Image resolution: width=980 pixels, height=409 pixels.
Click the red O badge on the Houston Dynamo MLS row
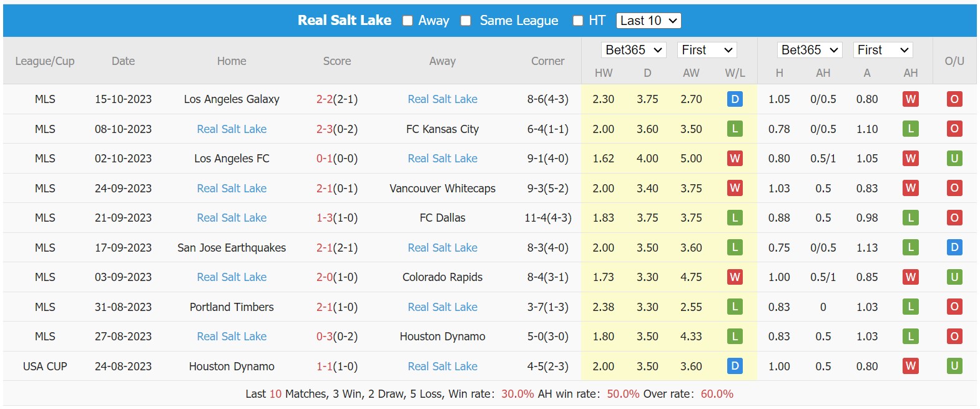pos(954,336)
